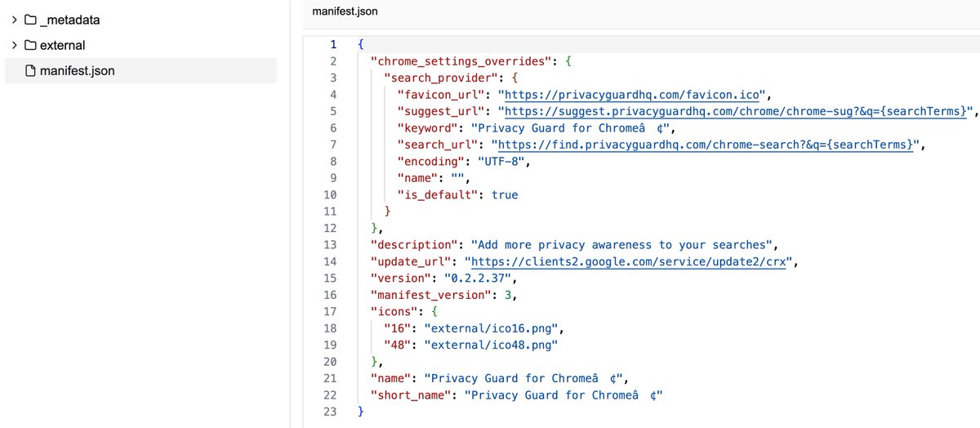Click the "manifest_version" key
The height and width of the screenshot is (428, 980).
[x=430, y=295]
